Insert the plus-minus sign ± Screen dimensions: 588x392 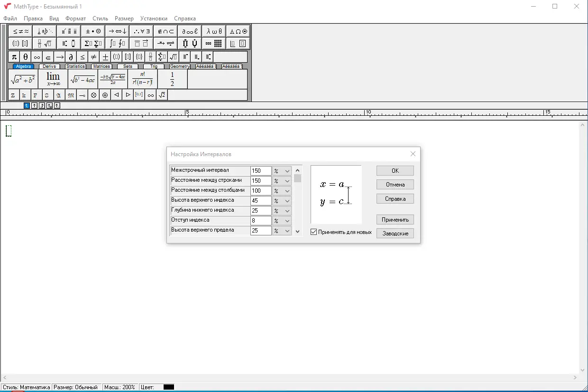point(105,57)
